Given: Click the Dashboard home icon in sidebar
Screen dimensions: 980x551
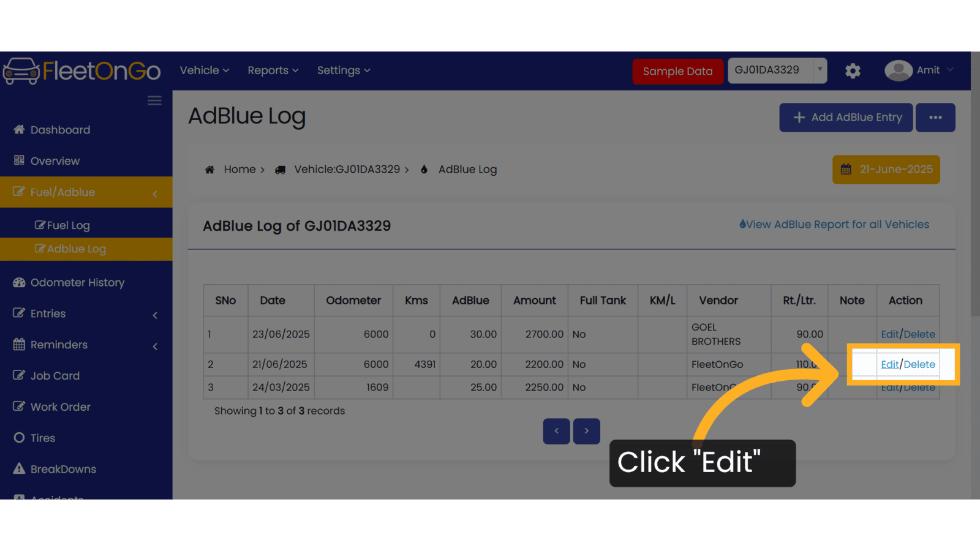Looking at the screenshot, I should [19, 129].
